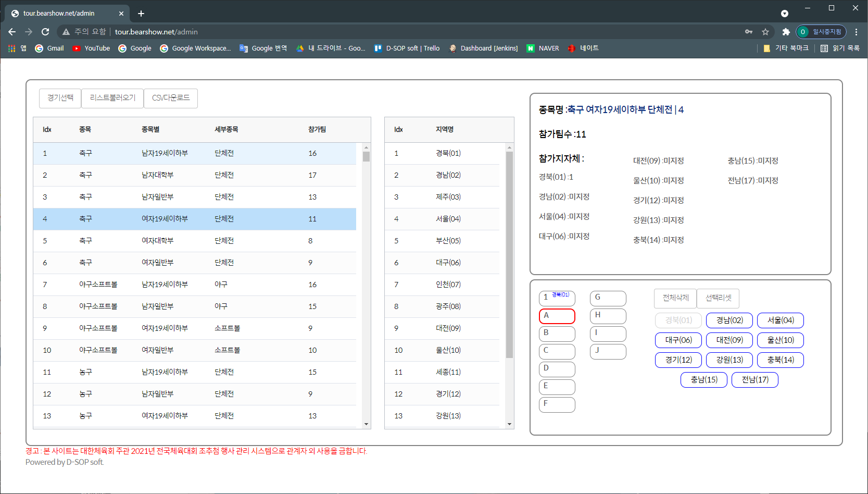Select row 1 축구 남자19세이하부
Screen dimensions: 868x494
pyautogui.click(x=195, y=153)
